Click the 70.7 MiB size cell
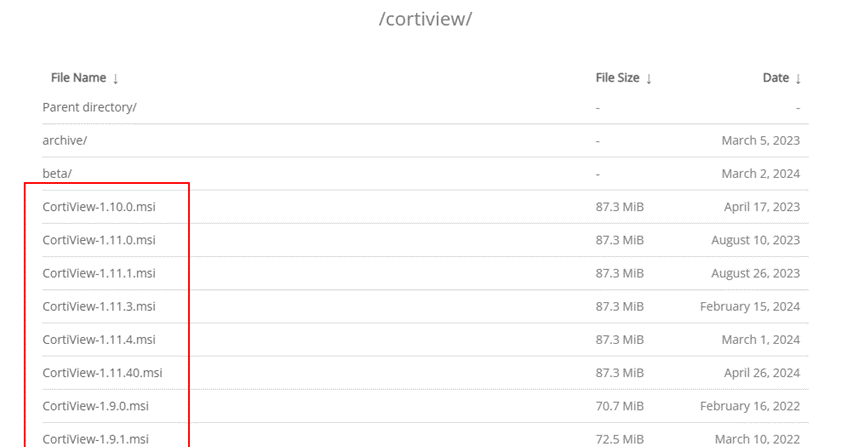The image size is (864, 447). click(x=619, y=406)
